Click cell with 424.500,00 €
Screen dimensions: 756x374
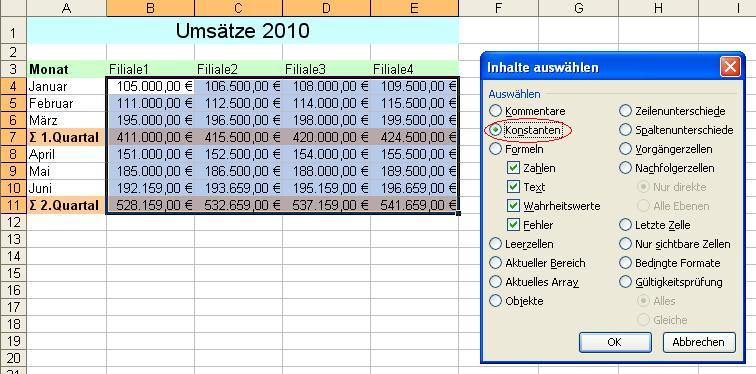coord(415,137)
